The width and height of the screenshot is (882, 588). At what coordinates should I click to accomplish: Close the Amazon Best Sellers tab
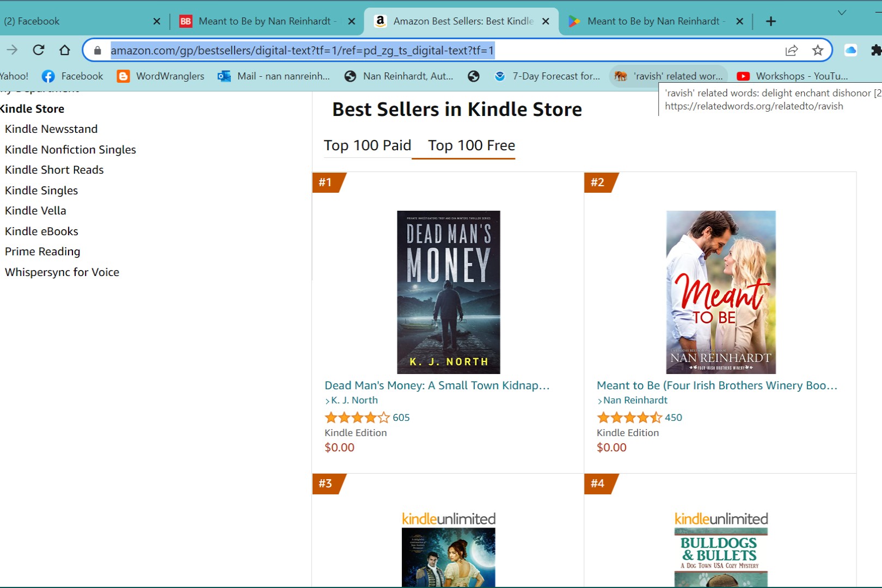[x=546, y=21]
